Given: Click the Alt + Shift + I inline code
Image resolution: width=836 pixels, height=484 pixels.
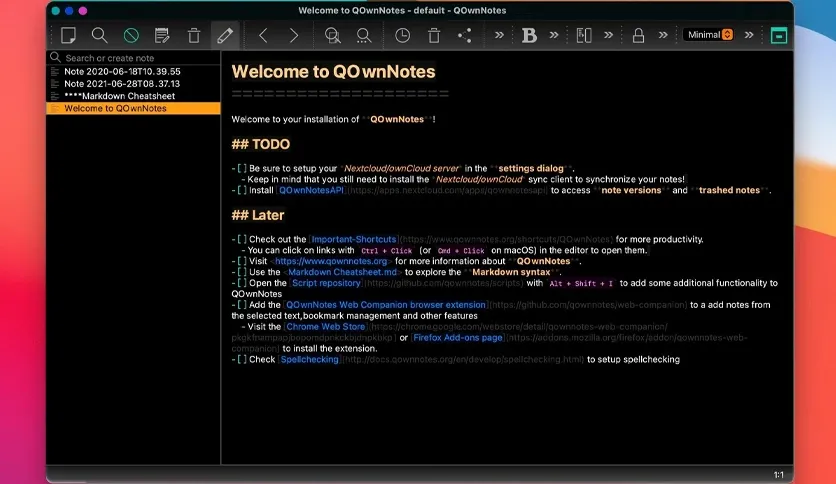Looking at the screenshot, I should [x=581, y=284].
